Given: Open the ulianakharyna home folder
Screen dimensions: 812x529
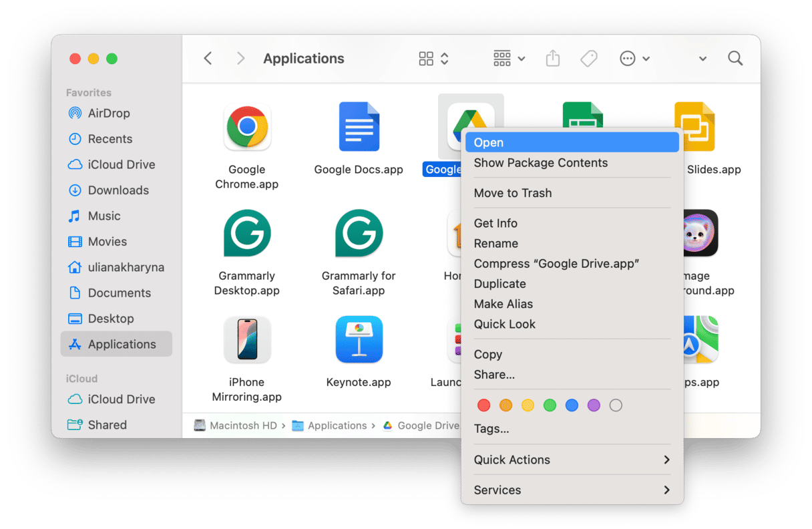Looking at the screenshot, I should (116, 267).
